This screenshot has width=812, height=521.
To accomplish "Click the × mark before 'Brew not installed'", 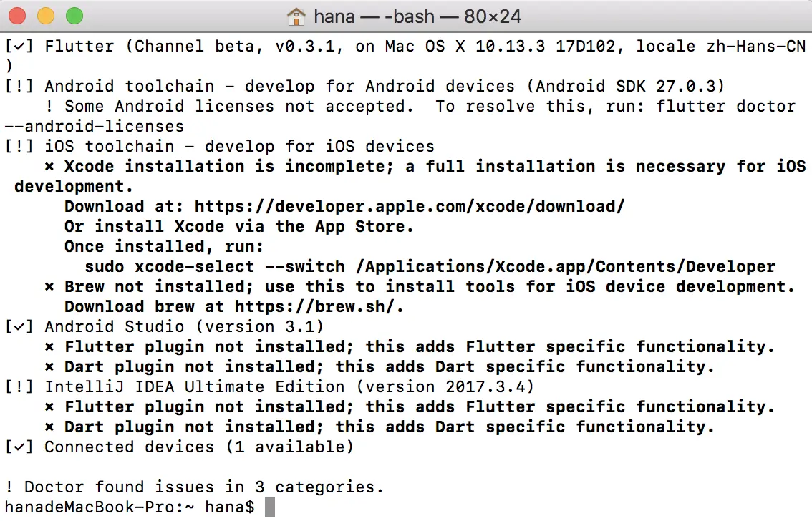I will 49,287.
